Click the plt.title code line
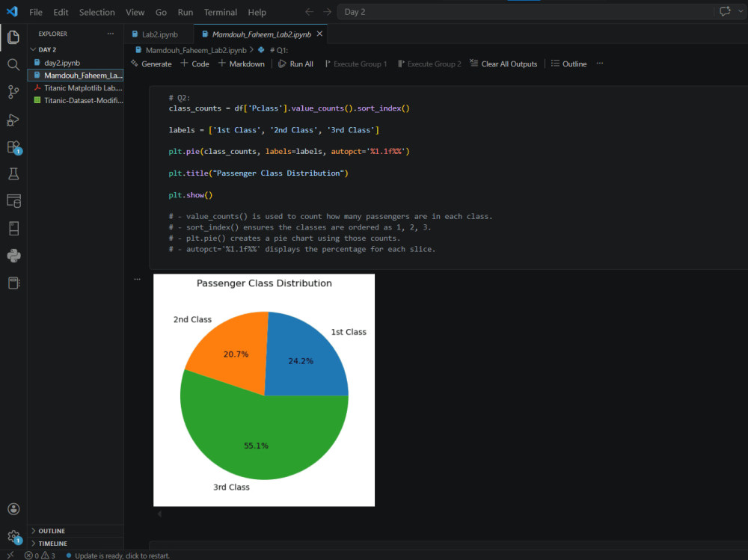Viewport: 748px width, 560px height. coord(258,173)
